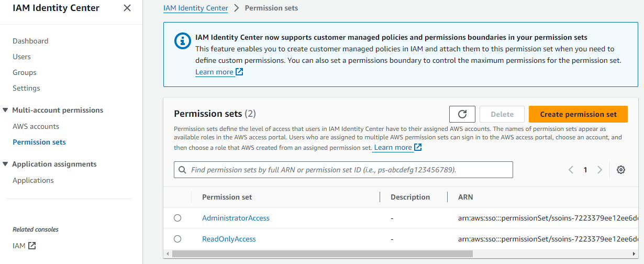Click external link icon next to IAM
This screenshot has height=264, width=644.
[32, 246]
